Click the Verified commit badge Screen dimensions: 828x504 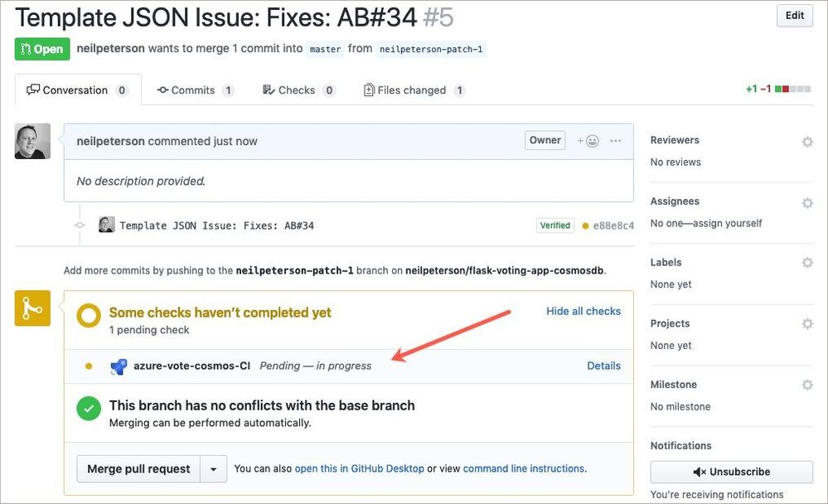click(555, 225)
